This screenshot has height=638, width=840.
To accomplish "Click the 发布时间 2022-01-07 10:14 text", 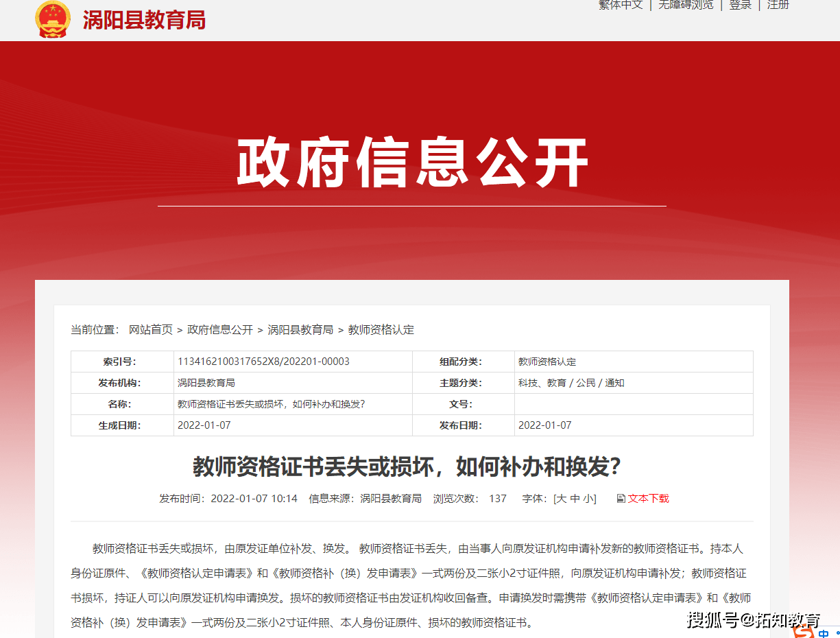I will point(228,499).
